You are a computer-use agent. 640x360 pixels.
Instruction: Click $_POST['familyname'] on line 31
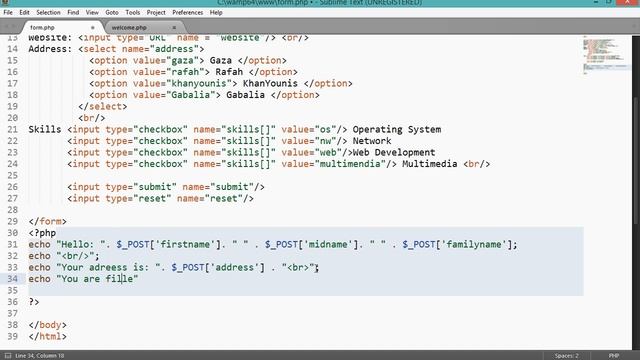[457, 244]
